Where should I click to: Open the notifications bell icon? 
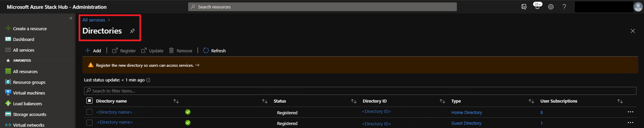(x=538, y=6)
